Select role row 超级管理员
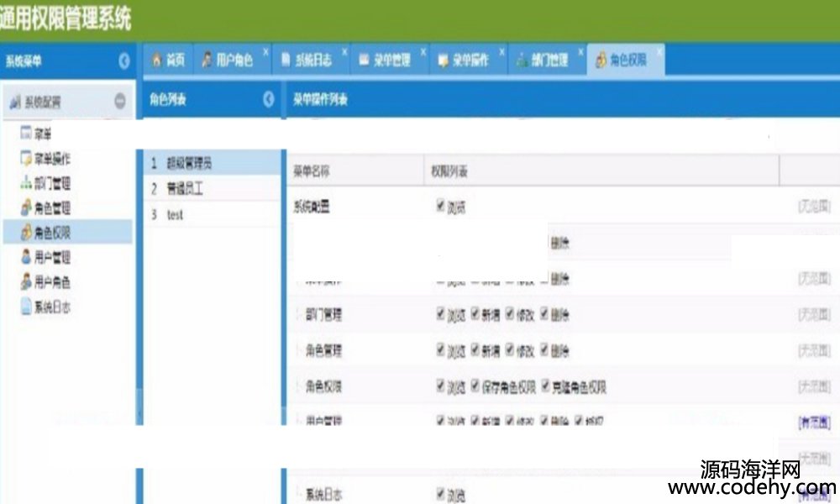Viewport: 840px width, 504px height. coord(213,163)
